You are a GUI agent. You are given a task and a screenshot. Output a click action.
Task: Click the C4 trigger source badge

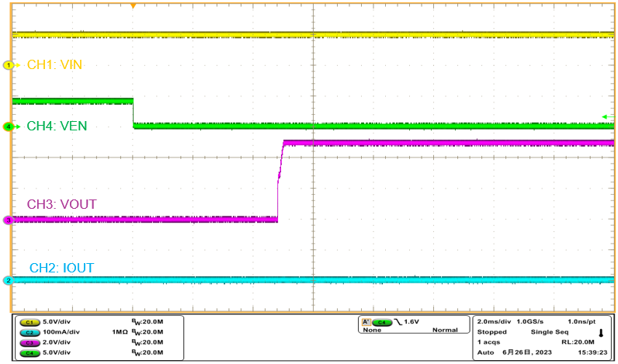[381, 321]
